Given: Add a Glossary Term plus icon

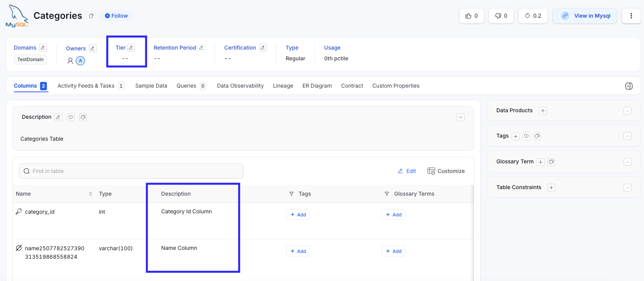Looking at the screenshot, I should 541,162.
